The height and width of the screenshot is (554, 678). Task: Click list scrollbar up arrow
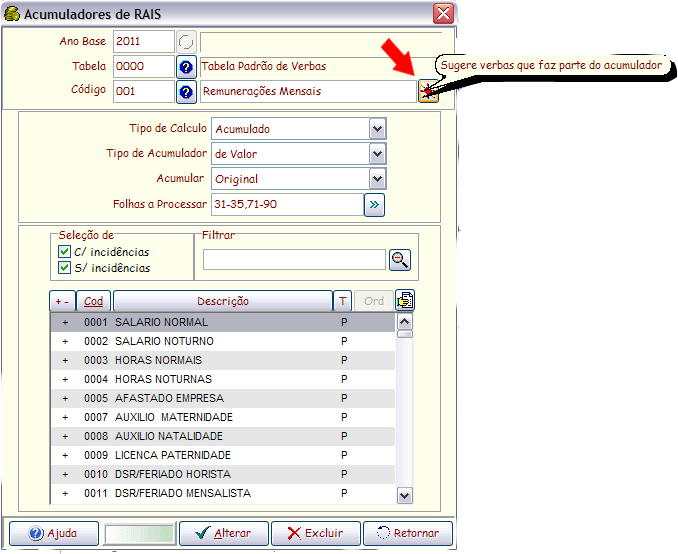point(405,322)
